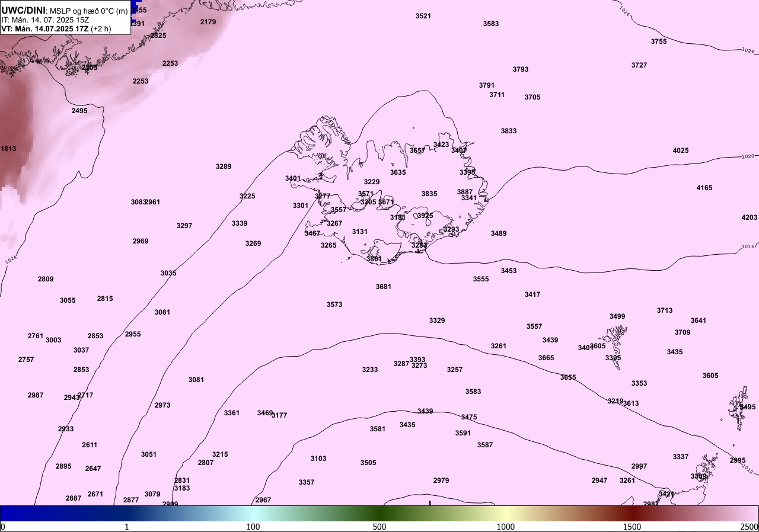This screenshot has width=759, height=532.
Task: Click the 2969 height value
Action: [141, 241]
